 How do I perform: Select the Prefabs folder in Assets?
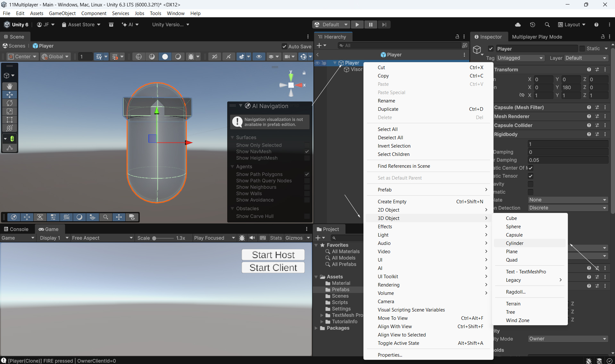(340, 290)
